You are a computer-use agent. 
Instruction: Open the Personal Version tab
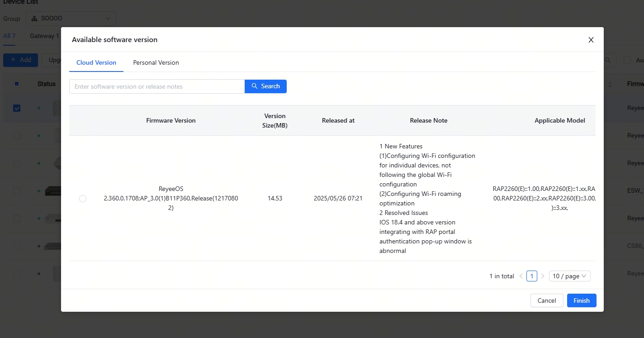coord(156,63)
